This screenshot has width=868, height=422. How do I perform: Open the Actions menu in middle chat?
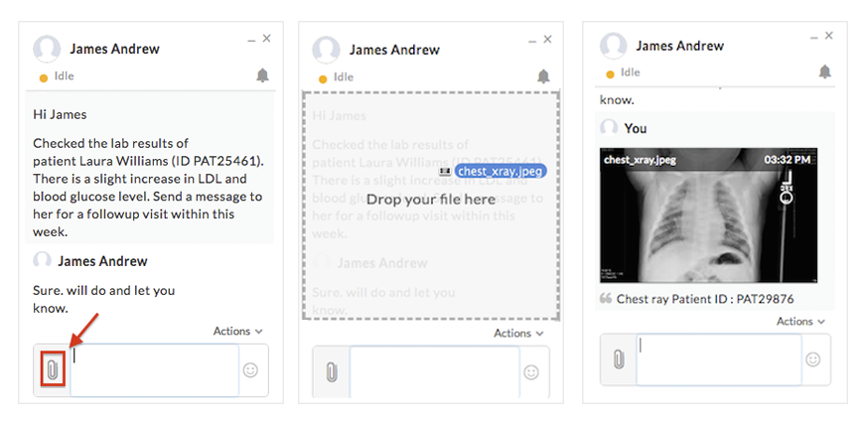[518, 334]
